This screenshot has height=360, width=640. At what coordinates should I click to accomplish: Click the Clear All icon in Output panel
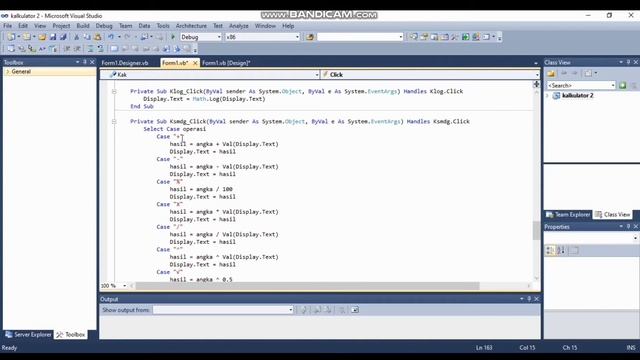(x=342, y=310)
